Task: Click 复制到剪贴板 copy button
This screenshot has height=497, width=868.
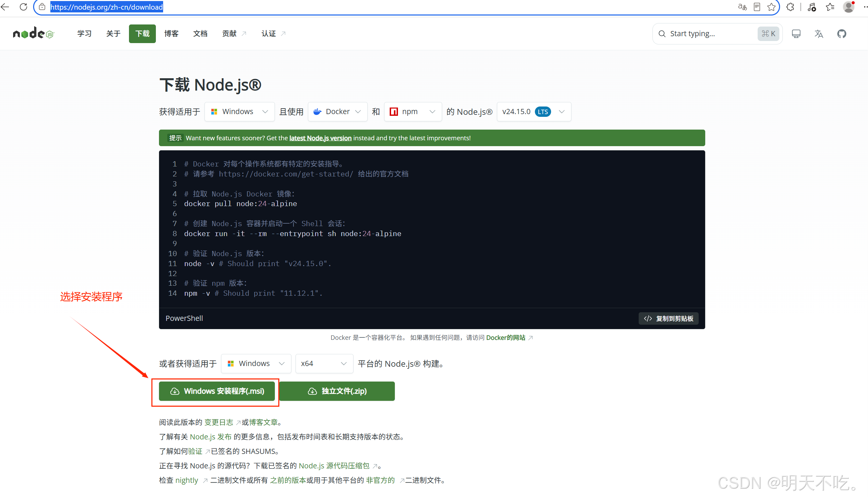Action: [668, 318]
